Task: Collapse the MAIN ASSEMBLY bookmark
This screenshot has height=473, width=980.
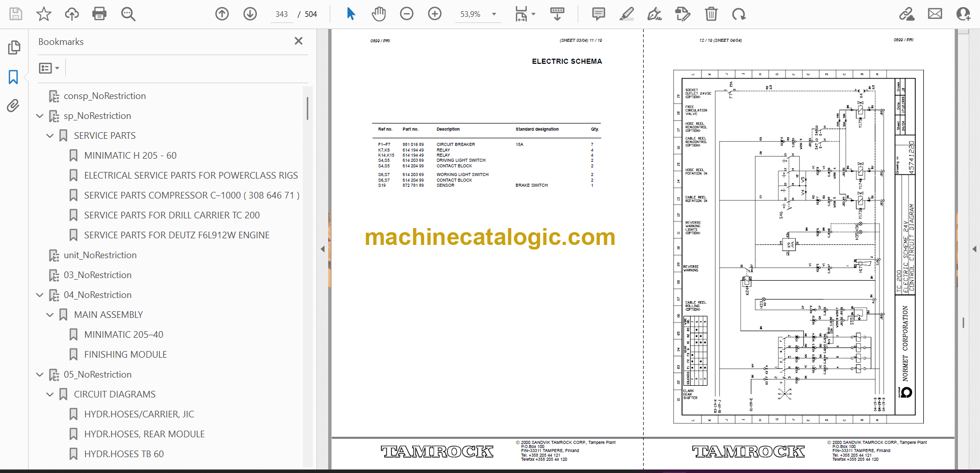Action: [50, 315]
